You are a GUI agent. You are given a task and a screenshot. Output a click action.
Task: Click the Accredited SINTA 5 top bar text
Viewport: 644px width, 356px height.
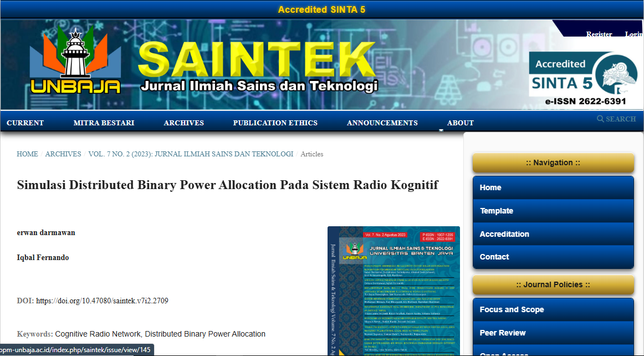pos(321,9)
